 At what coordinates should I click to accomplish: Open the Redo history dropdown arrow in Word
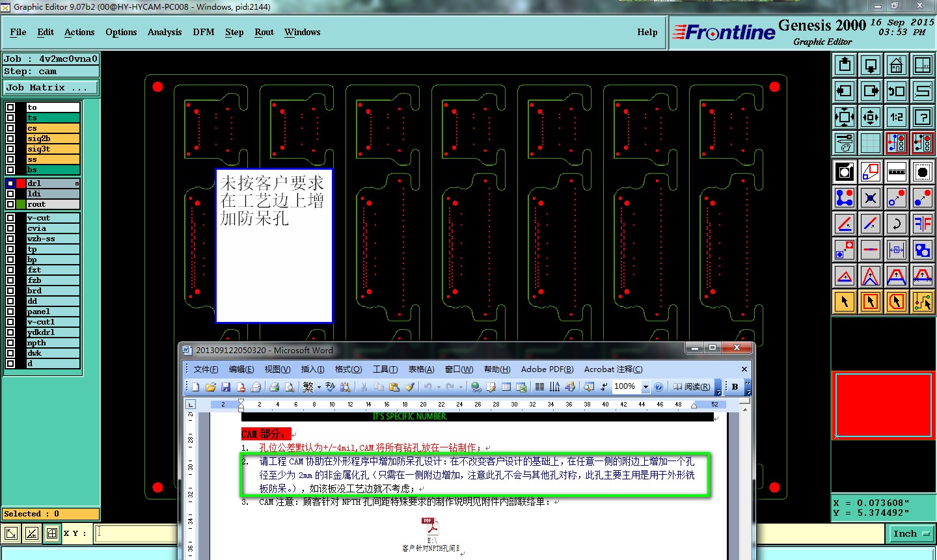tap(461, 387)
